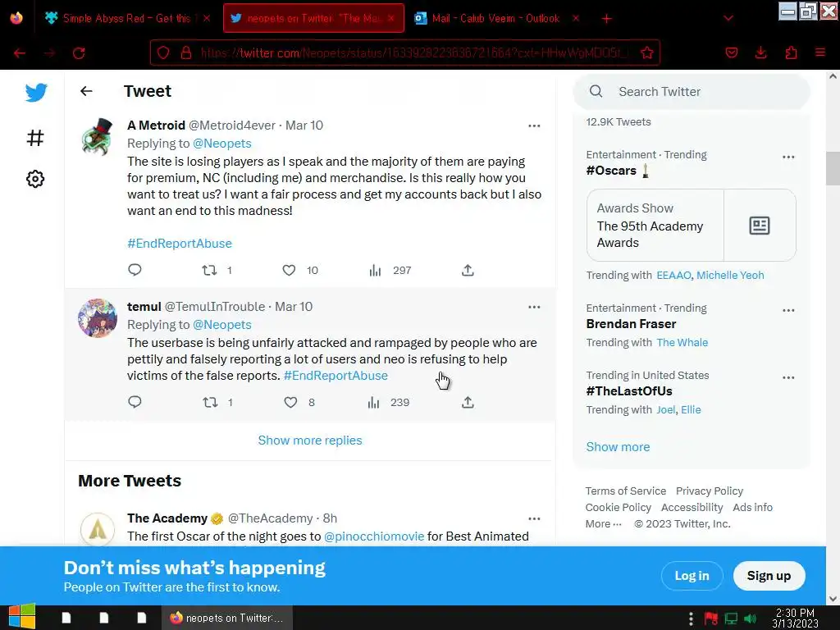The height and width of the screenshot is (630, 840).
Task: Click Show more under trends
Action: pyautogui.click(x=618, y=447)
